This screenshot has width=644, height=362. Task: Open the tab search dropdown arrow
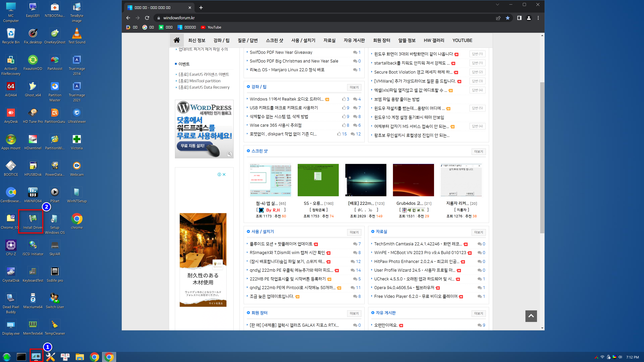pyautogui.click(x=497, y=5)
